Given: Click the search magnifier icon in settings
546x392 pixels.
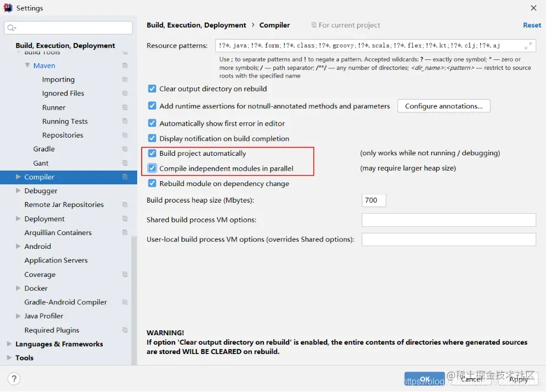Looking at the screenshot, I should [11, 28].
